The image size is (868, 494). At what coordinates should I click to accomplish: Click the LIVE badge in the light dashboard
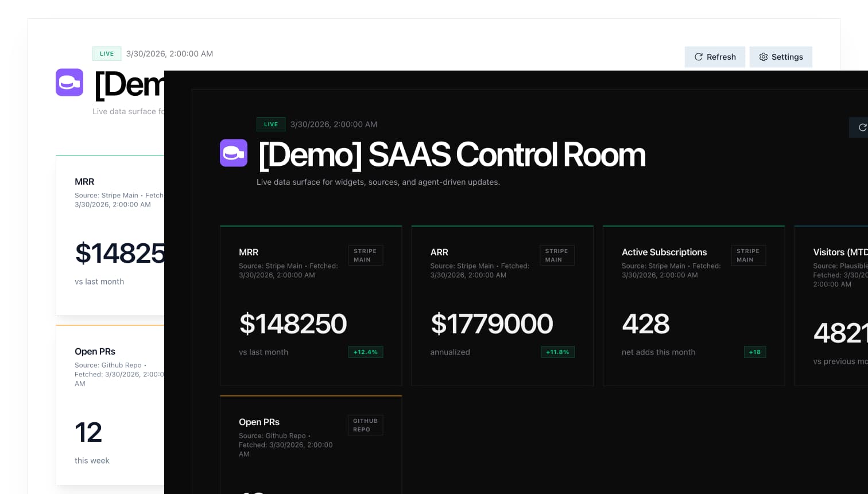pos(107,53)
